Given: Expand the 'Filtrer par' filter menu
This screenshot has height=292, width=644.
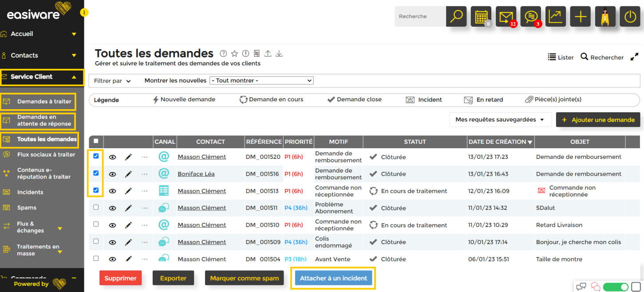Looking at the screenshot, I should 112,81.
